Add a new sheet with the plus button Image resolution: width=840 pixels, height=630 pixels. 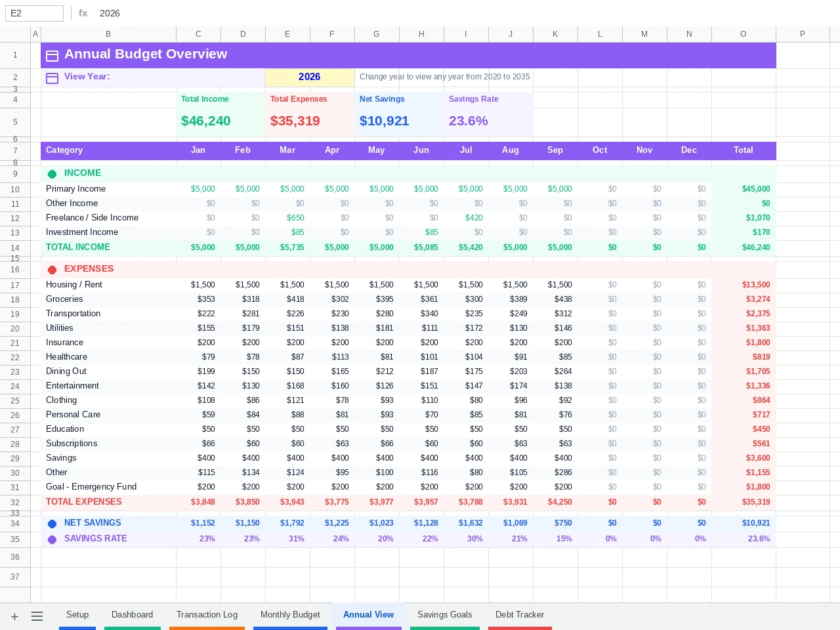pyautogui.click(x=14, y=616)
